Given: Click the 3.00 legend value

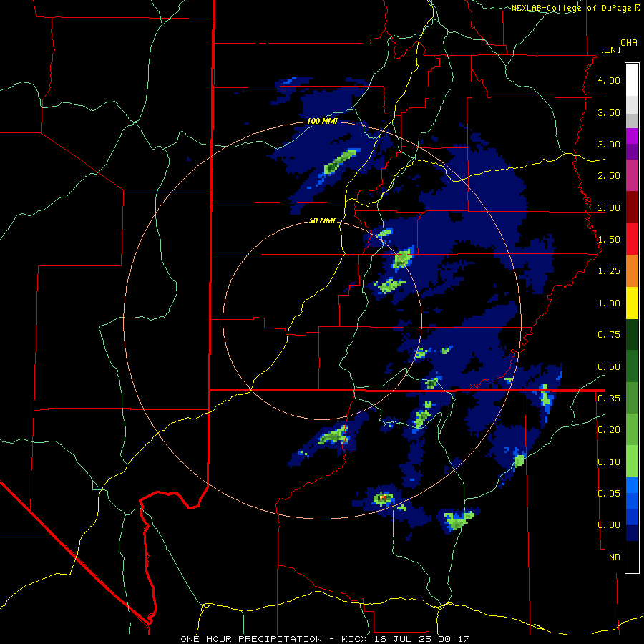Looking at the screenshot, I should [609, 144].
